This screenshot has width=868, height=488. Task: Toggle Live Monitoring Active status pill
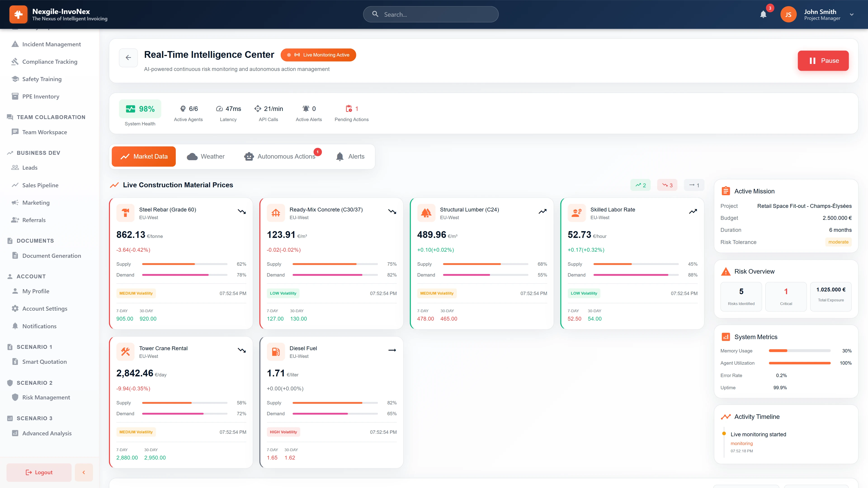318,54
